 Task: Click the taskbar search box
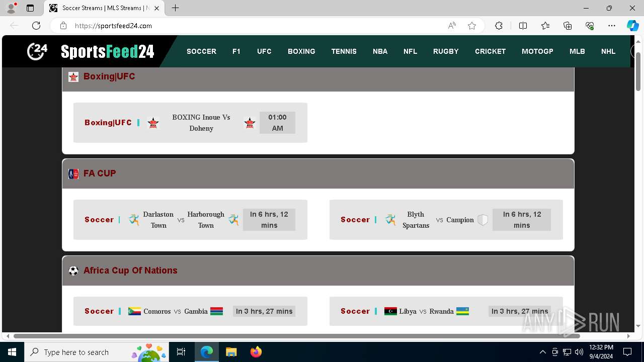pyautogui.click(x=97, y=352)
